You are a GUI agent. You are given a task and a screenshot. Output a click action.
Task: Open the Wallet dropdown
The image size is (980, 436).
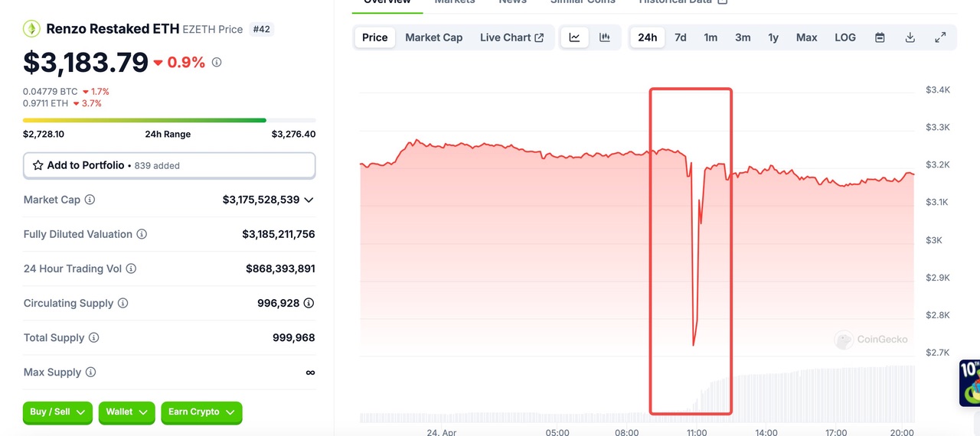tap(126, 412)
